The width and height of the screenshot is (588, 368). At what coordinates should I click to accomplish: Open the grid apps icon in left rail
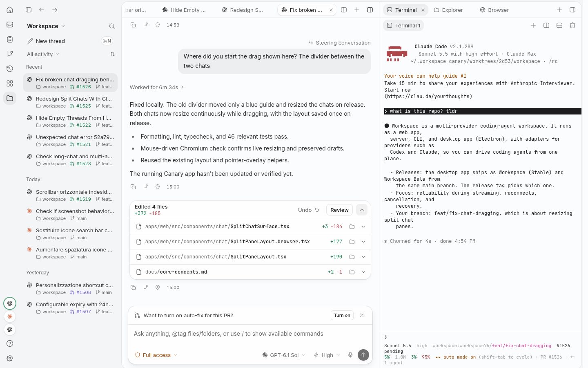click(10, 83)
